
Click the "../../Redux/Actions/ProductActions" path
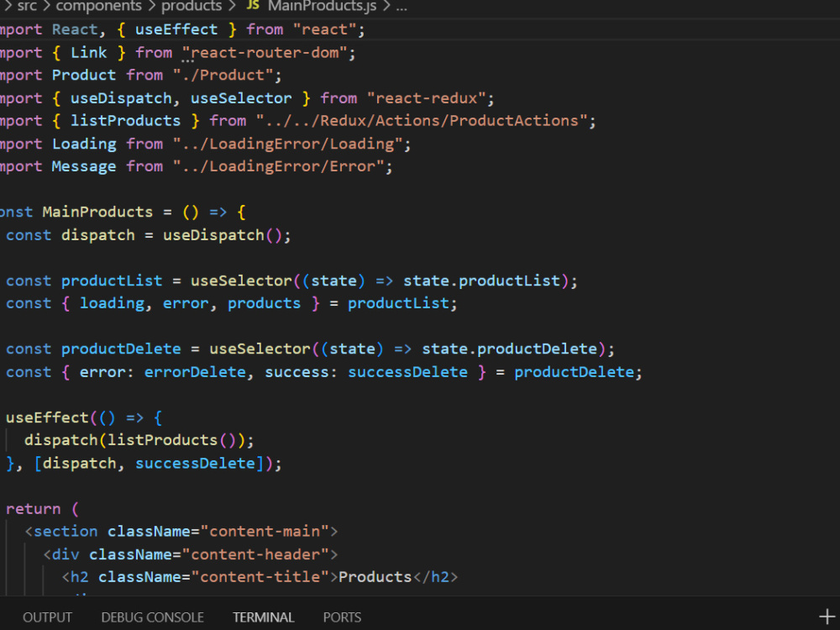tap(422, 120)
